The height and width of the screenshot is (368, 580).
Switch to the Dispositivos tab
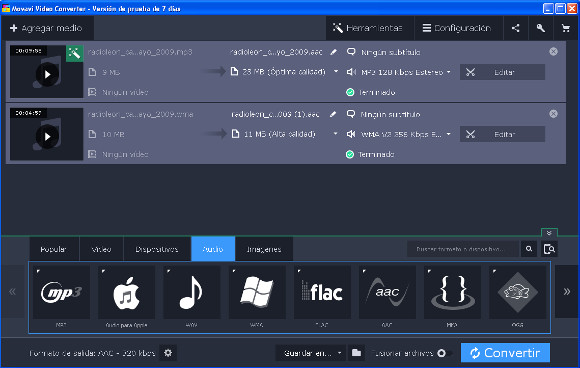[x=157, y=249]
